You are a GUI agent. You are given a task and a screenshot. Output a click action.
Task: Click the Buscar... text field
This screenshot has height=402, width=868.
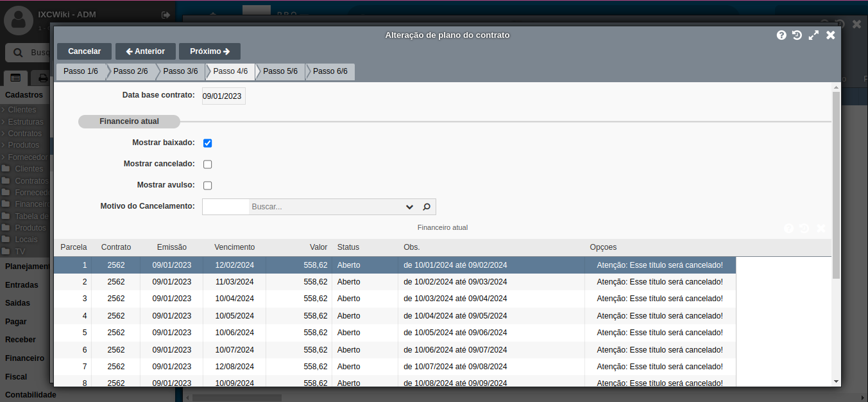click(326, 207)
